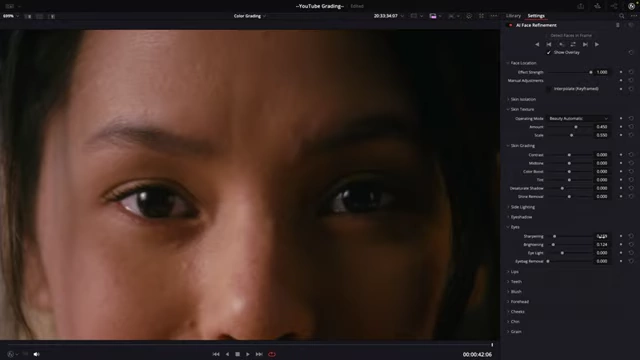Jump to last frame in transport
640x360 pixels.
tap(259, 354)
